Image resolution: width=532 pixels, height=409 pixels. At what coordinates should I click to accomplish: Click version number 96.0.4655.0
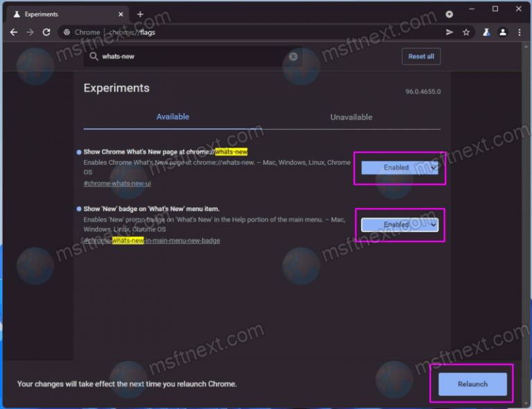click(423, 92)
